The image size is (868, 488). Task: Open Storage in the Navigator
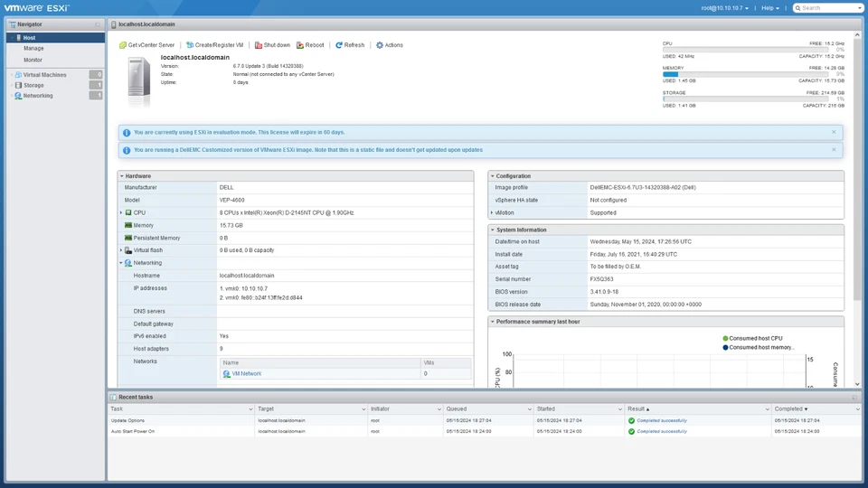(x=33, y=85)
